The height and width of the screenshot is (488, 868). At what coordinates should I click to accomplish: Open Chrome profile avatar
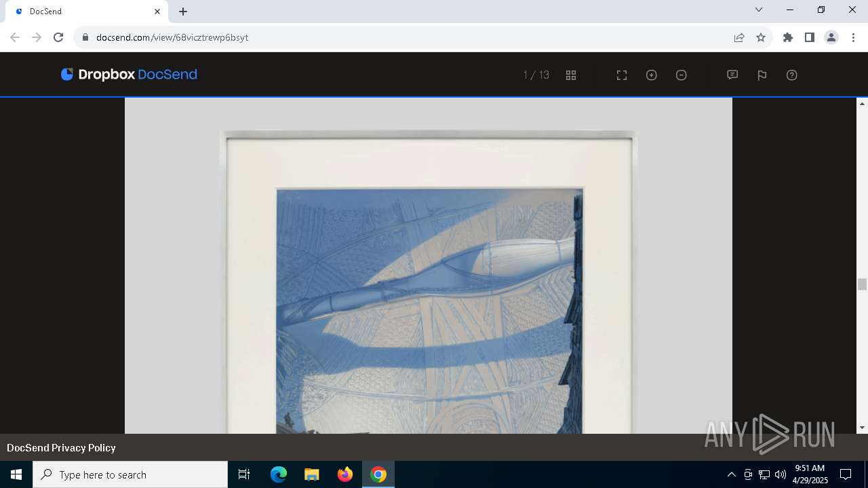[831, 37]
